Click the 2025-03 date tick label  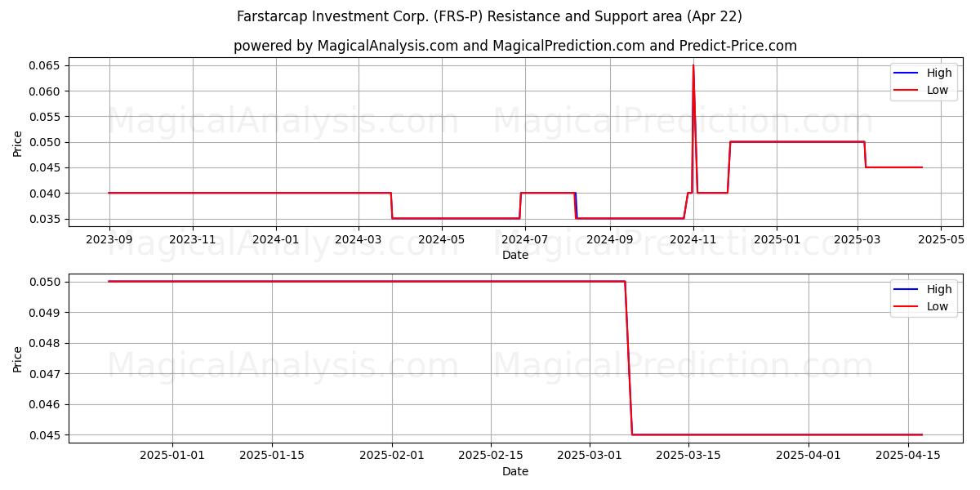(857, 239)
